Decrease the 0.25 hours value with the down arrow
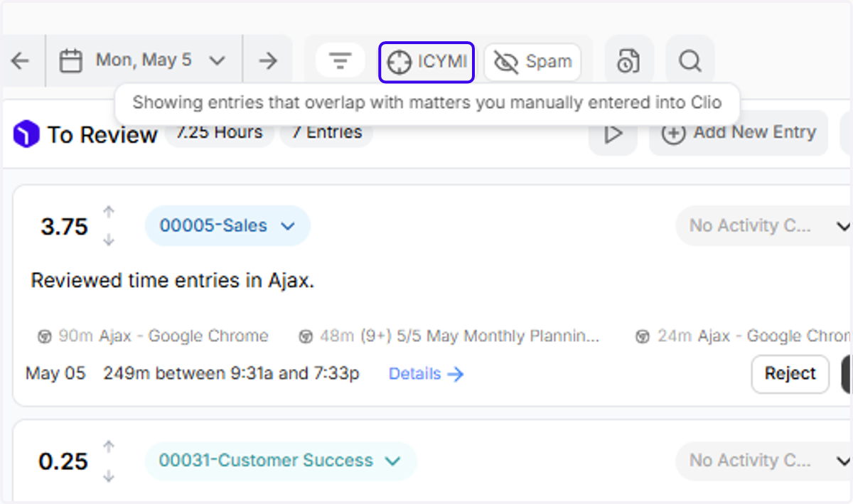Viewport: 853px width, 504px height. 109,476
